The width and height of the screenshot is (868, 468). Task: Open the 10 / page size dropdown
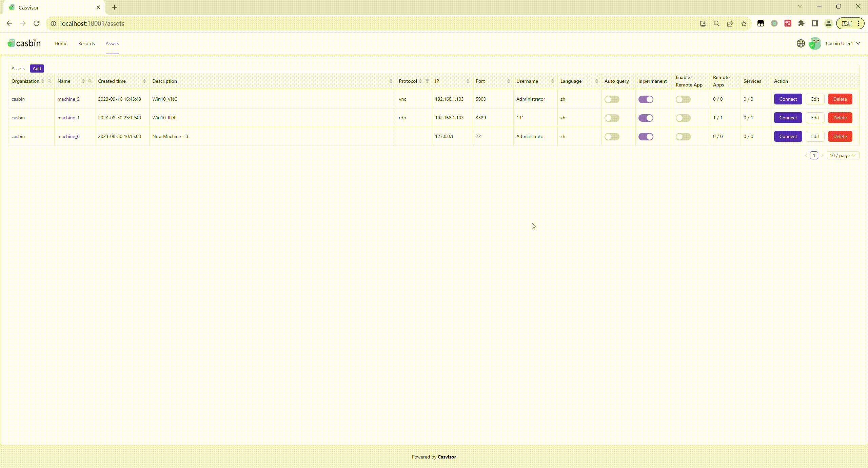click(843, 155)
